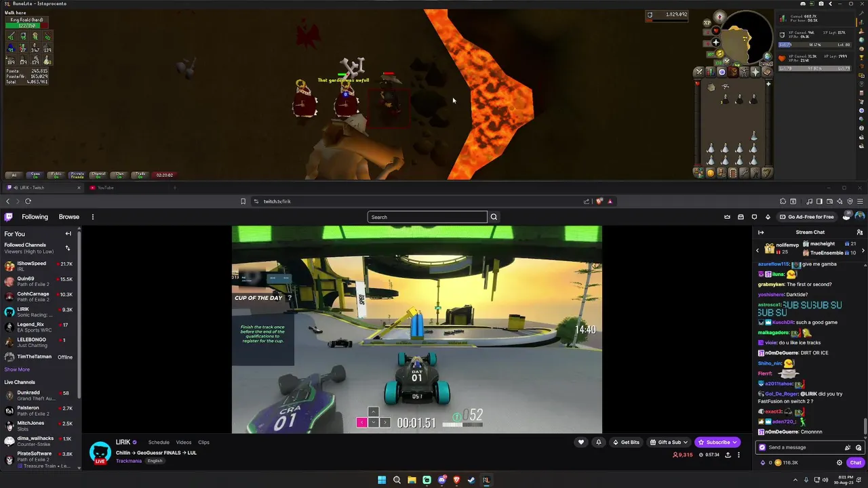Toggle the XP drops orb near minimap
Viewport: 868px width, 488px height.
707,22
